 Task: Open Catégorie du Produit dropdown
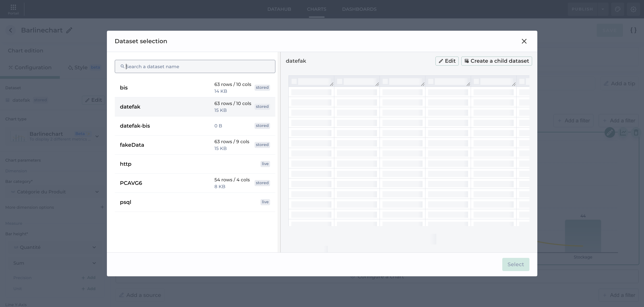(x=55, y=192)
